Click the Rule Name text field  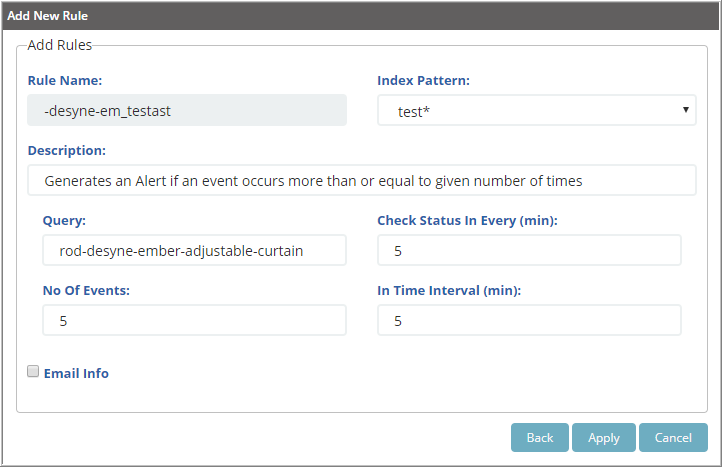tap(187, 110)
